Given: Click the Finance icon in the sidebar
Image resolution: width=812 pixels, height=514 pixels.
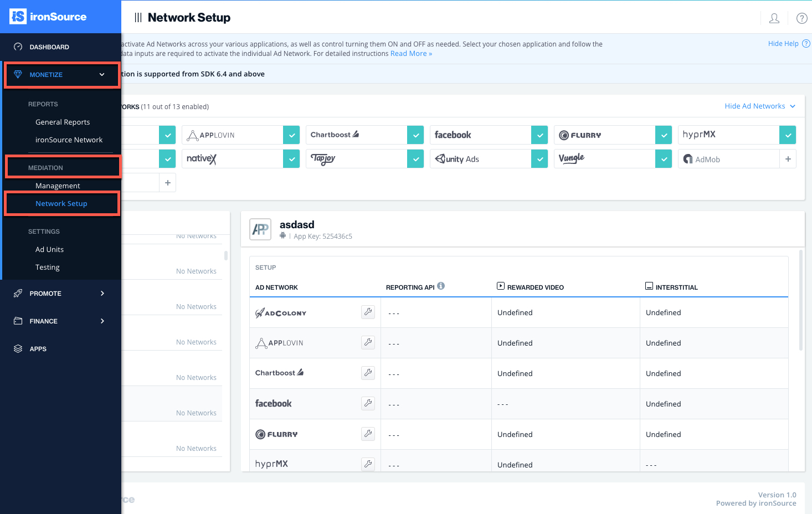Looking at the screenshot, I should pos(18,321).
